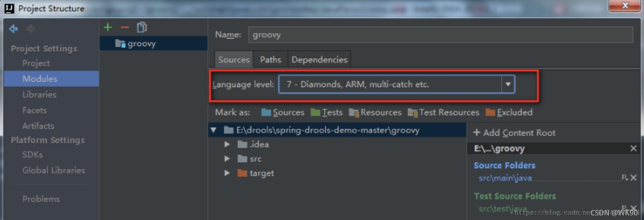
Task: Open Global Libraries settings
Action: click(54, 170)
